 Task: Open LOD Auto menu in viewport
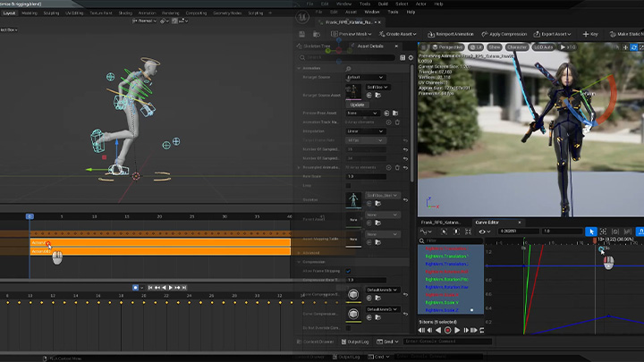[543, 47]
